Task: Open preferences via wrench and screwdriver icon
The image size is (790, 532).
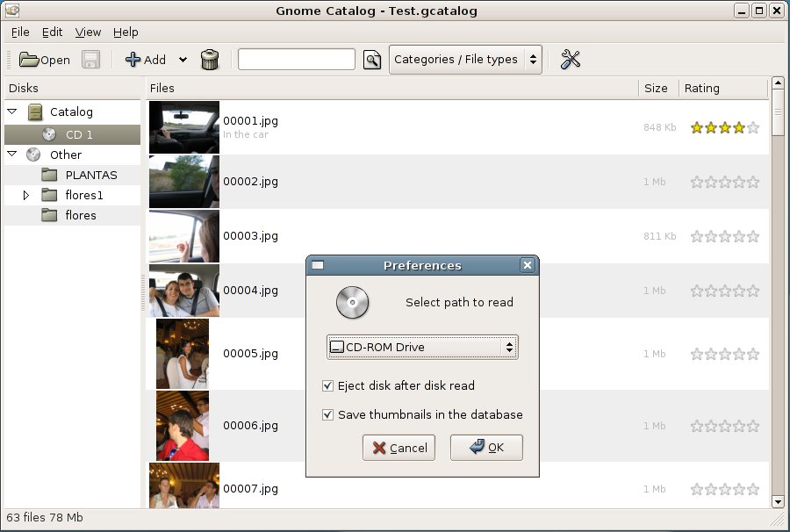Action: tap(571, 60)
